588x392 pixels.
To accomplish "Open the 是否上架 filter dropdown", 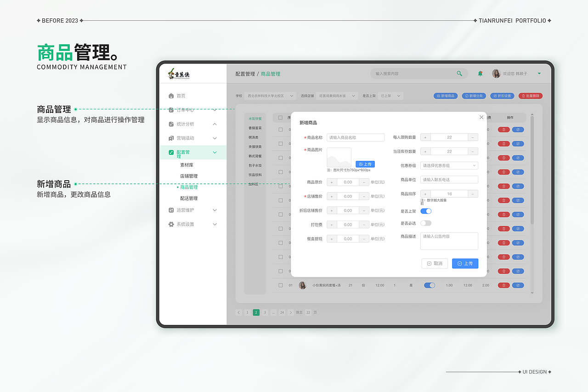I will (390, 96).
